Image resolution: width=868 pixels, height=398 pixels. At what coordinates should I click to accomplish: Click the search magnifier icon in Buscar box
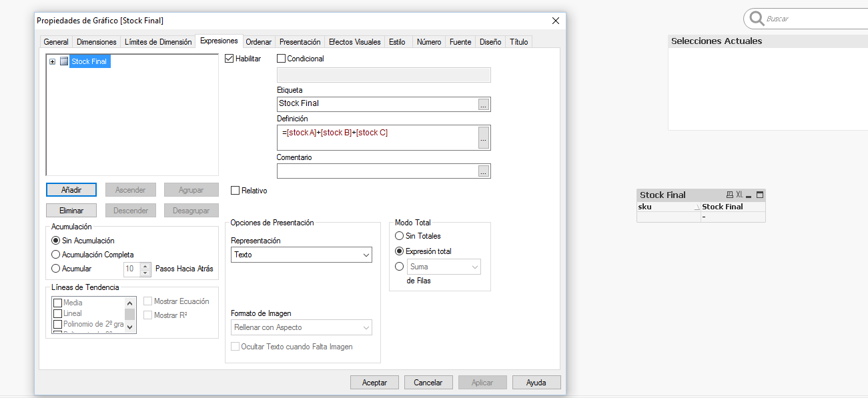point(757,19)
